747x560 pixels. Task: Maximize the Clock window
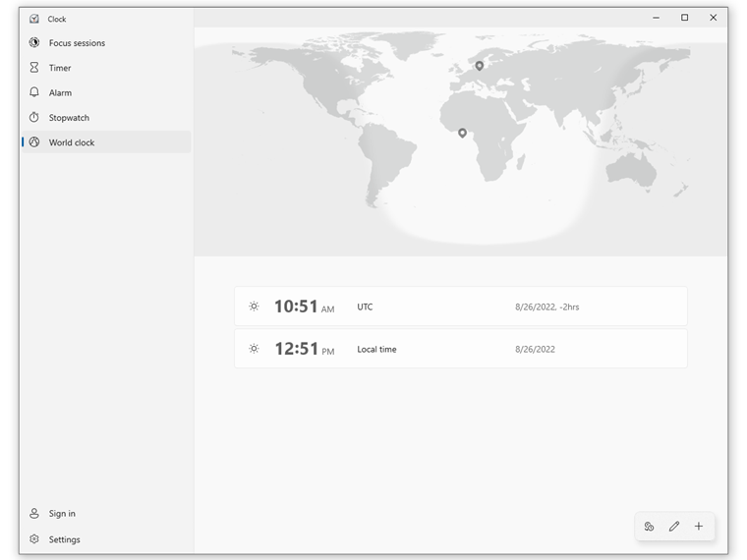(x=685, y=18)
